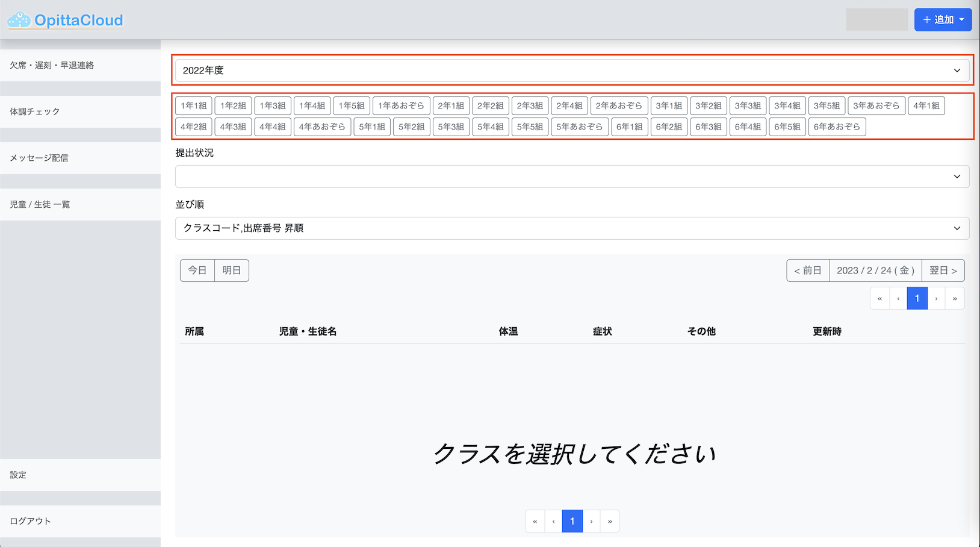Open 欠席・遅刻・早退連絡 in sidebar
Viewport: 980px width, 547px height.
[80, 65]
